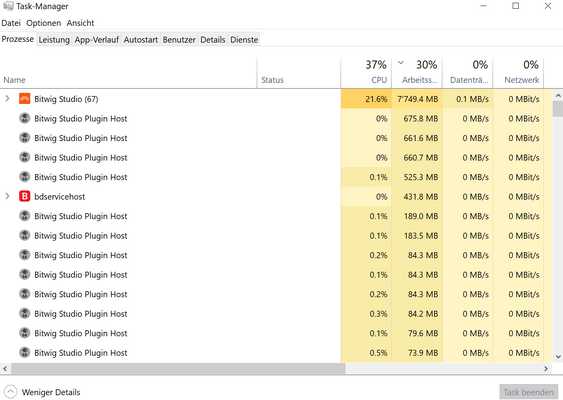Click the 0.3% CPU value
This screenshot has height=400, width=563.
click(x=378, y=314)
